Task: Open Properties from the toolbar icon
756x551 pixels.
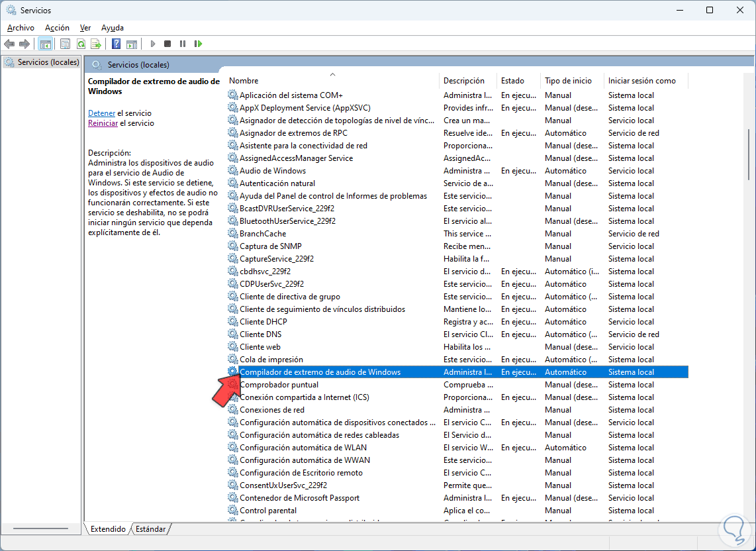Action: (x=65, y=44)
